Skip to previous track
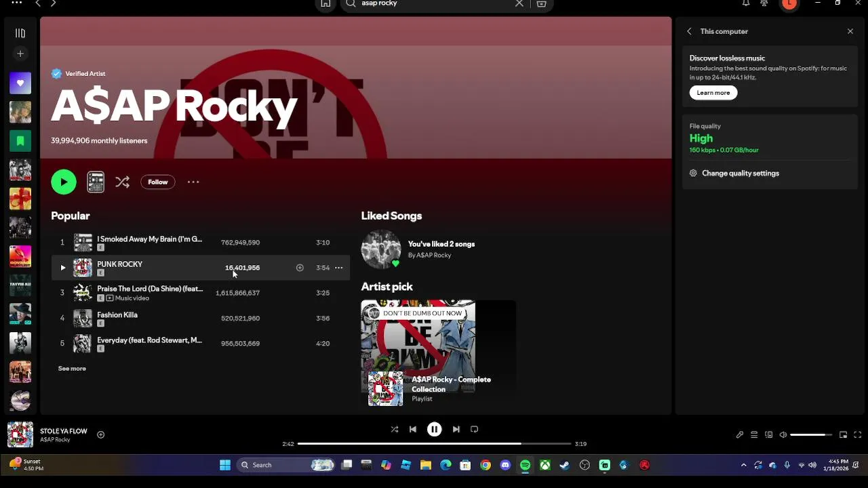The width and height of the screenshot is (868, 488). [x=413, y=429]
